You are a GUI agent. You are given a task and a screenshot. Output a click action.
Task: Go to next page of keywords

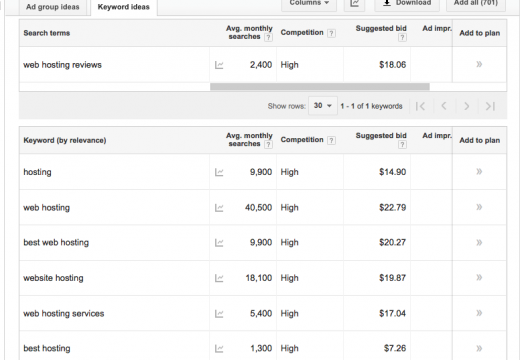(467, 106)
